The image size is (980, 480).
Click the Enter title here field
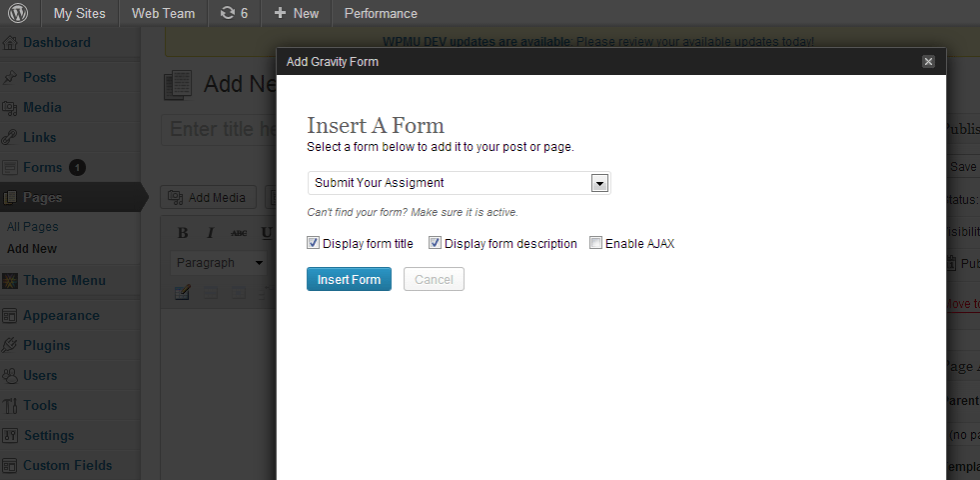[219, 130]
